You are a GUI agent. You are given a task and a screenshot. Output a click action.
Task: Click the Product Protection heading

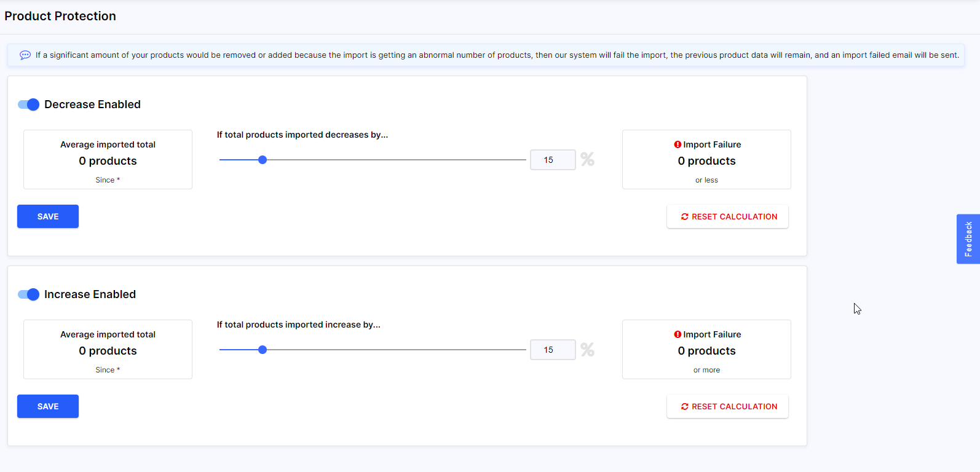coord(60,16)
